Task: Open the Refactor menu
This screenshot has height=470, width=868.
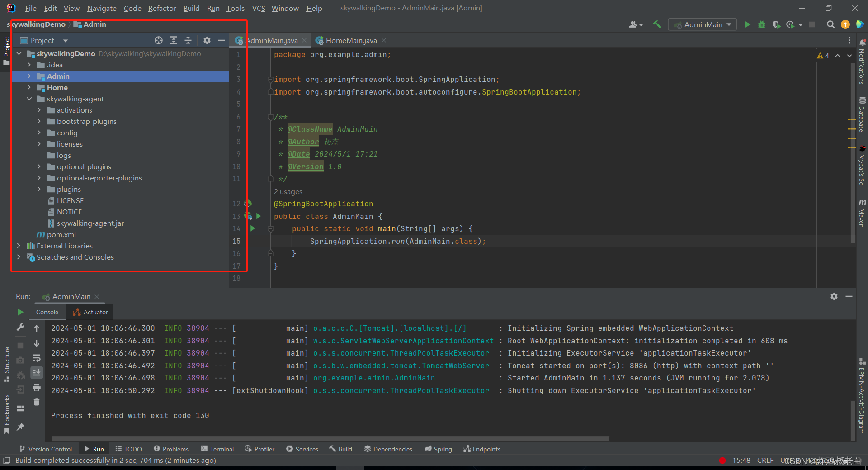Action: [162, 8]
